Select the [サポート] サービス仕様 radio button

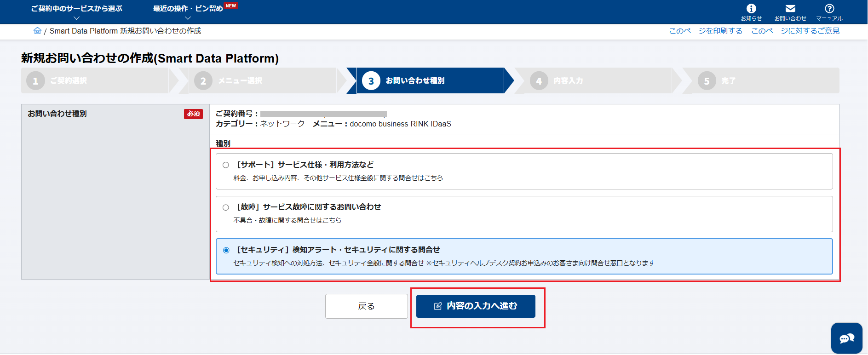tap(226, 165)
